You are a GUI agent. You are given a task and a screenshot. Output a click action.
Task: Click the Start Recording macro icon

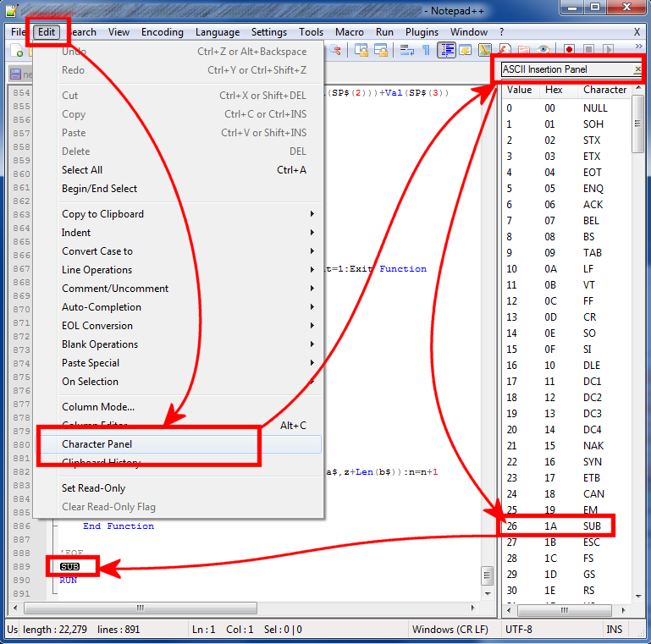569,51
